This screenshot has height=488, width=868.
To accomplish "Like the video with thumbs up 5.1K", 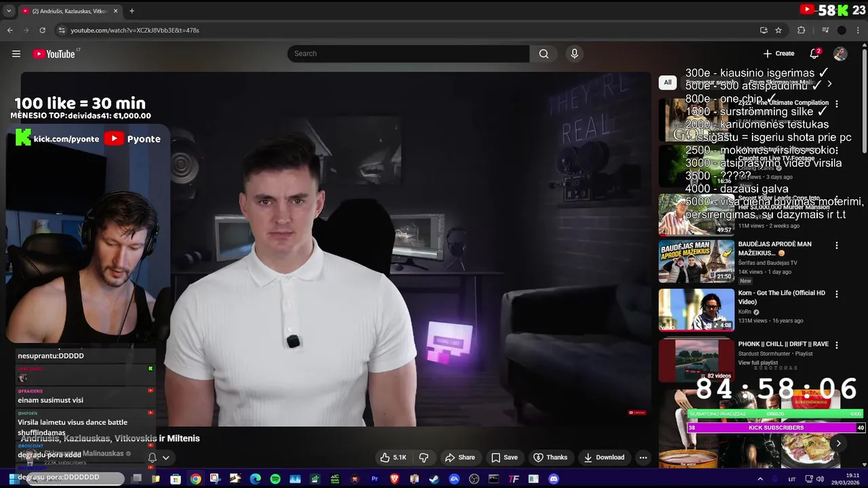I will [x=393, y=457].
